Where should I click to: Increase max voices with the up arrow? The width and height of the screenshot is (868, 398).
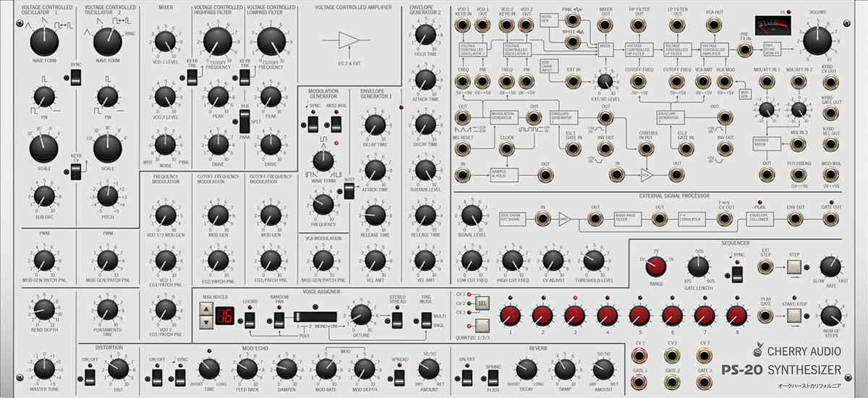205,310
